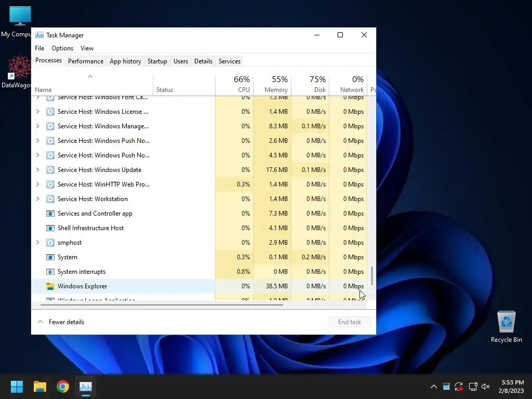The width and height of the screenshot is (532, 399).
Task: Open the File menu
Action: (x=39, y=48)
